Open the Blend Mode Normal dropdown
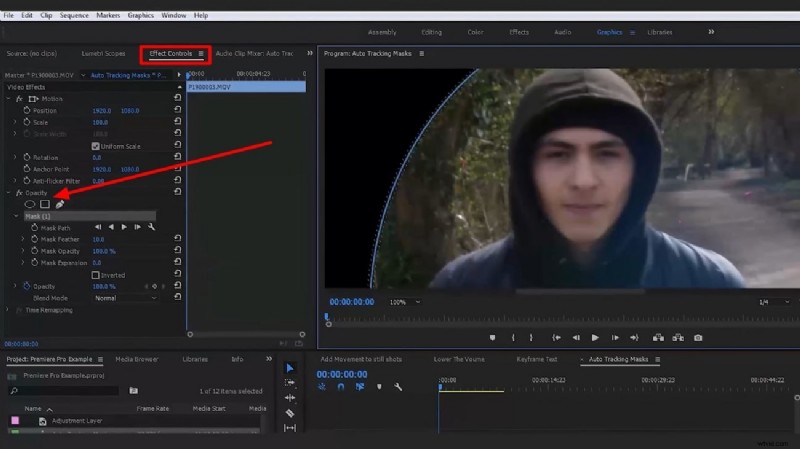The width and height of the screenshot is (800, 449). click(x=125, y=298)
